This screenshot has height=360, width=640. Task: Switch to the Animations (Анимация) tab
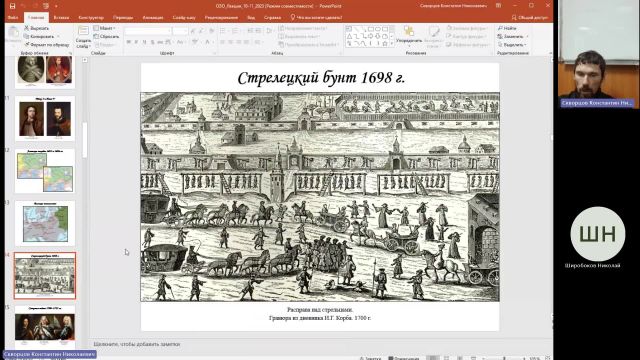153,18
